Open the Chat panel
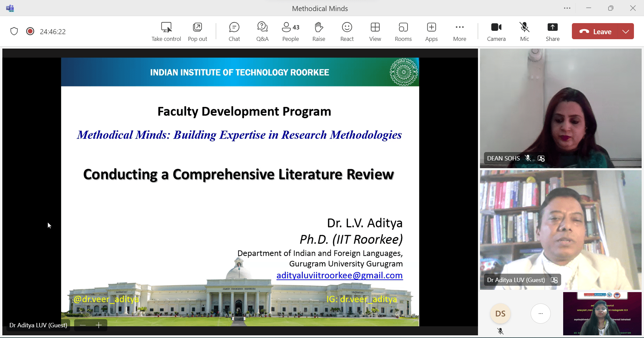Image resolution: width=644 pixels, height=338 pixels. click(234, 31)
